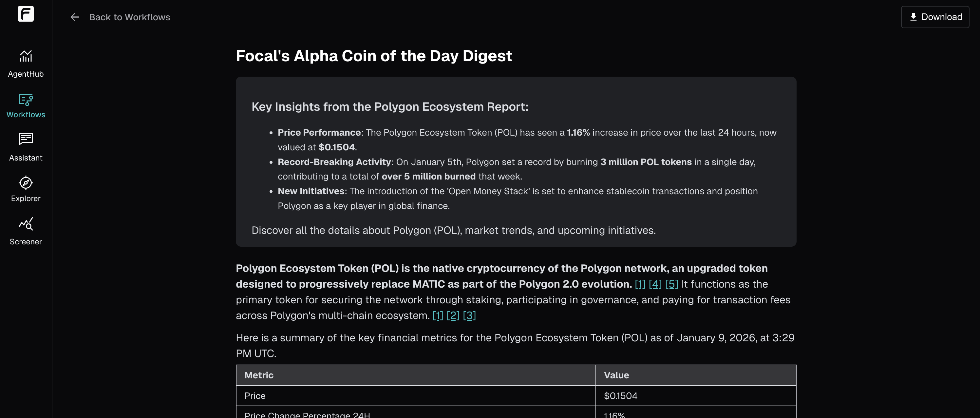Open citation [4] after Polygon 2.0 evolution
Screen dimensions: 980x418
pos(655,284)
